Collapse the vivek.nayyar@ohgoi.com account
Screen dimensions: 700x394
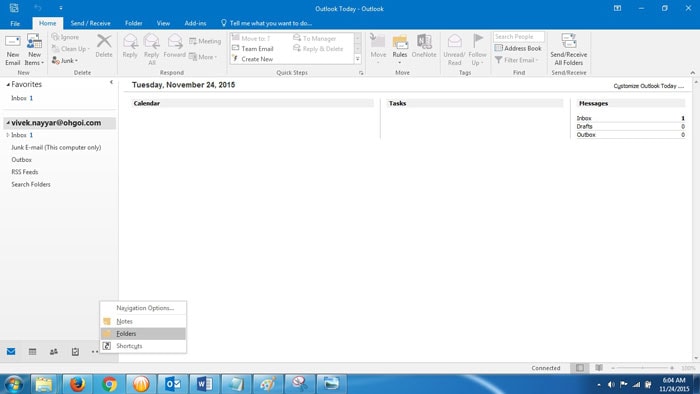point(8,123)
